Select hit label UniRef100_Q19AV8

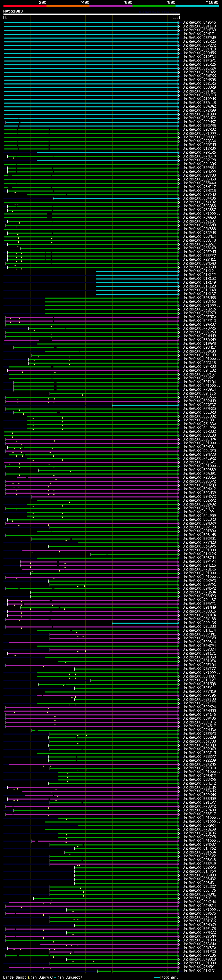tap(199, 343)
